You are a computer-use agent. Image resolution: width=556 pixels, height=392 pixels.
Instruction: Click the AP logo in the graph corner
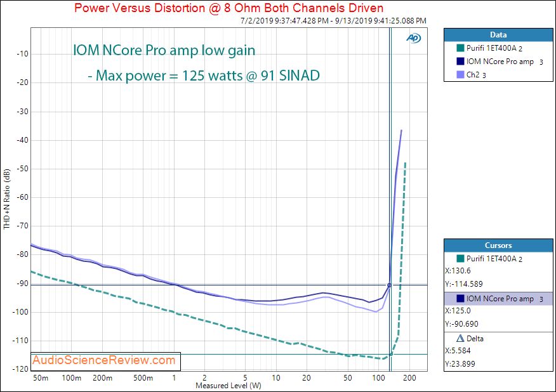click(x=413, y=38)
